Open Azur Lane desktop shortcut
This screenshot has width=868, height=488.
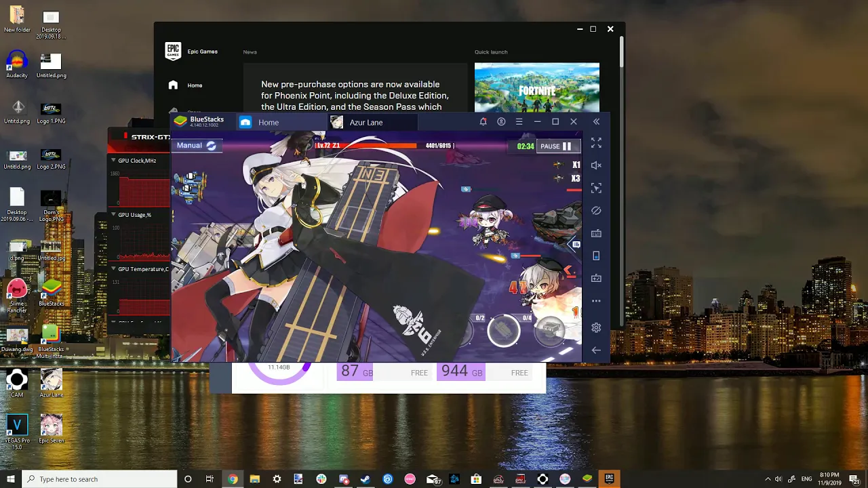51,384
